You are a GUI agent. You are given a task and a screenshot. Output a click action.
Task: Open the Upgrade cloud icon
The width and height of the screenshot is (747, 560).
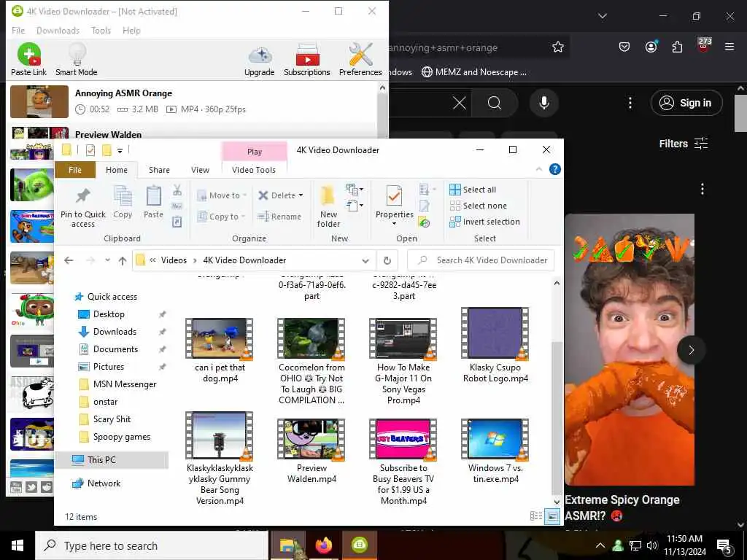[x=259, y=60]
